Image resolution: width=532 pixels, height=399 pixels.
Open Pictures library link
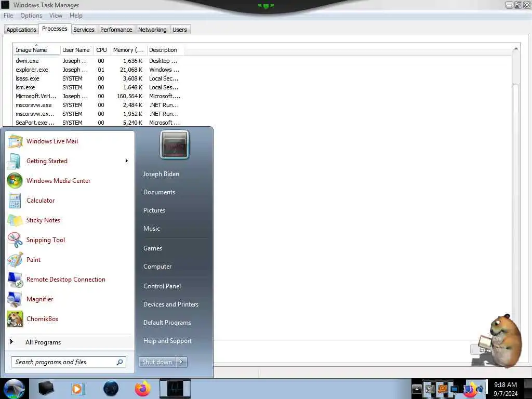tap(154, 210)
